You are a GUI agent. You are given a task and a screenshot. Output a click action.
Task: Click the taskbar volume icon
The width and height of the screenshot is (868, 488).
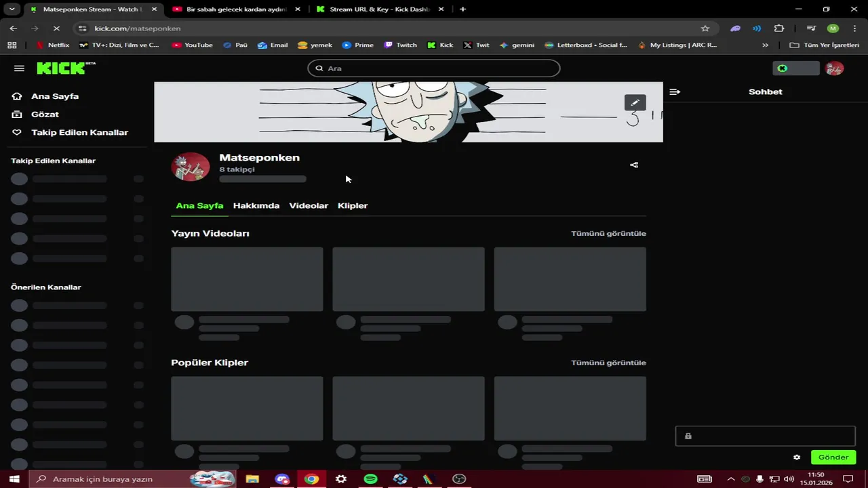click(789, 479)
